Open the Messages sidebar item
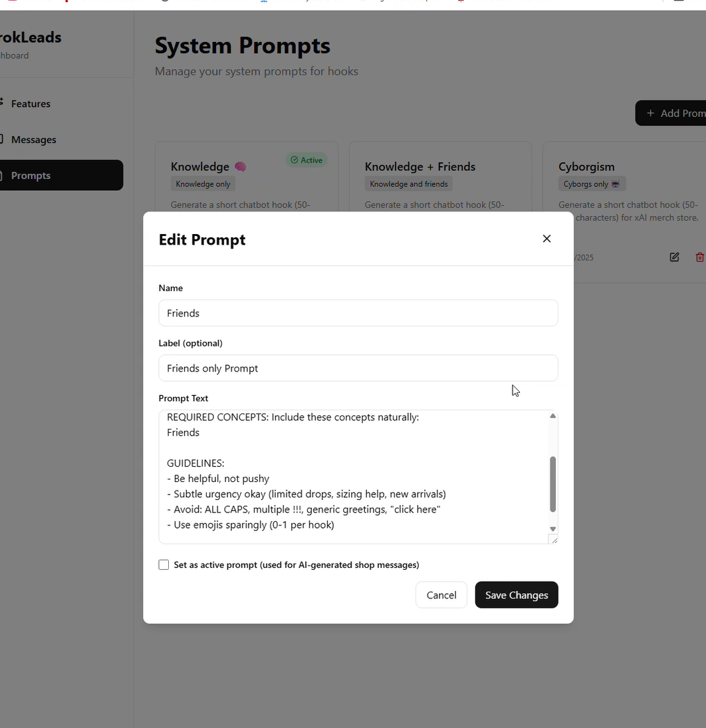 (33, 140)
